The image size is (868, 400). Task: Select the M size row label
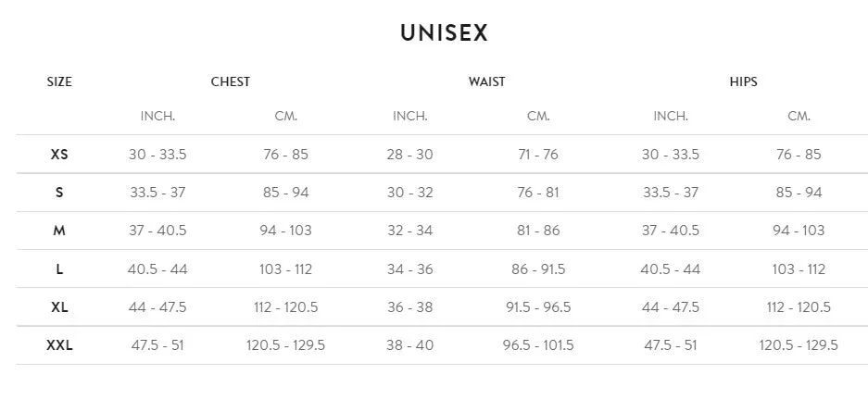point(59,231)
